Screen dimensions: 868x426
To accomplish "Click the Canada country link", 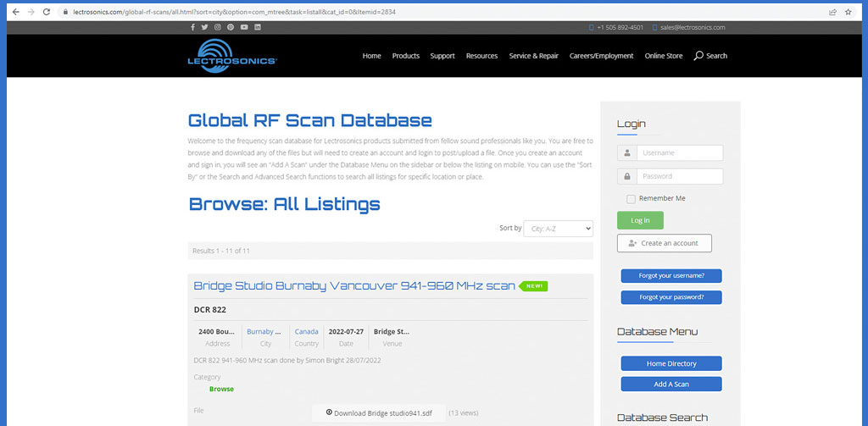I will tap(306, 331).
